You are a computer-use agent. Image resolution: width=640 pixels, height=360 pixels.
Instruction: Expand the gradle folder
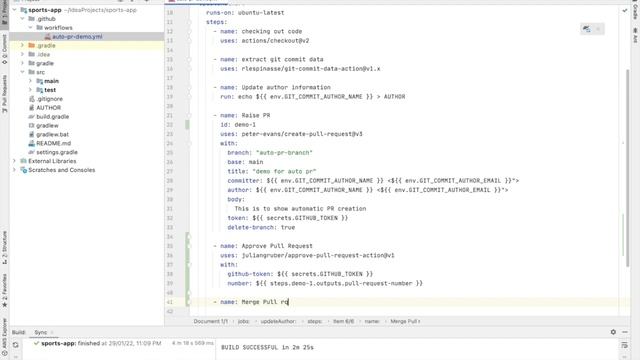[23, 63]
